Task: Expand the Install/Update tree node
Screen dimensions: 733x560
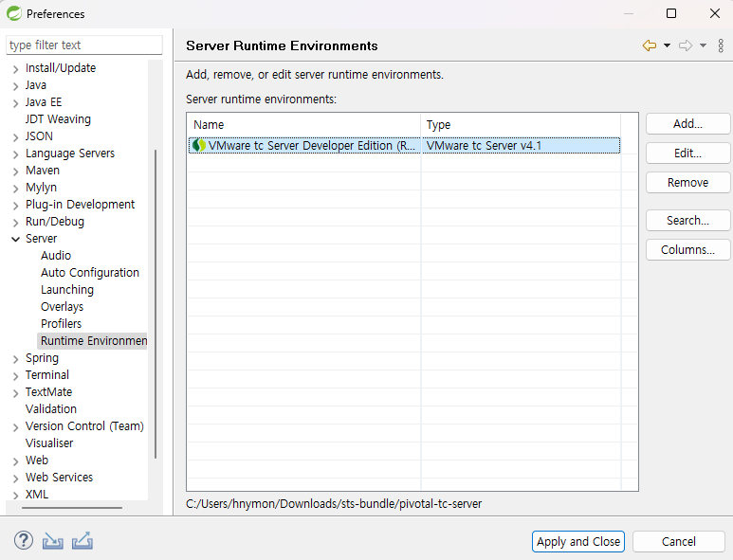Action: pyautogui.click(x=15, y=69)
